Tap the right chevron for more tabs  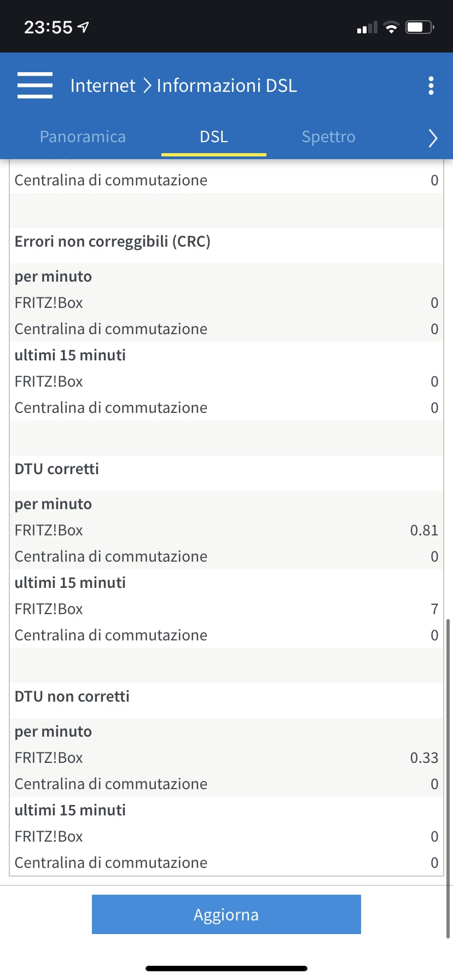click(433, 138)
